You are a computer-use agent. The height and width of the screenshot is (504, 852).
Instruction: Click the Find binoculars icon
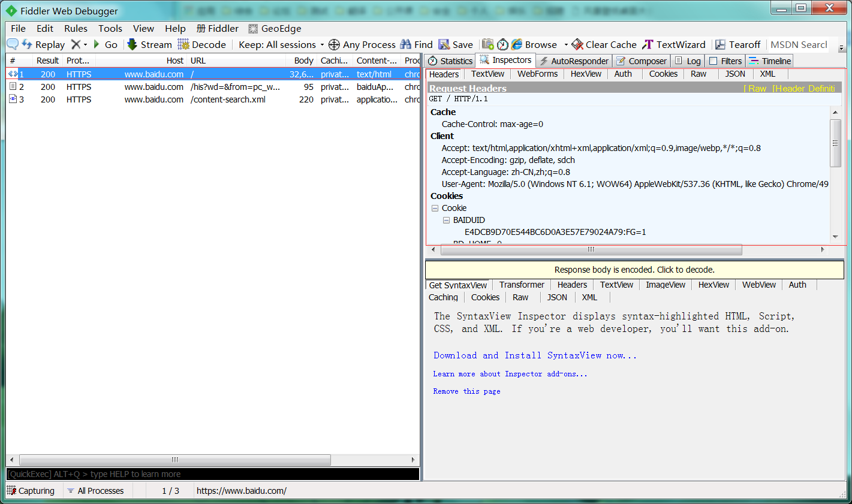[406, 44]
